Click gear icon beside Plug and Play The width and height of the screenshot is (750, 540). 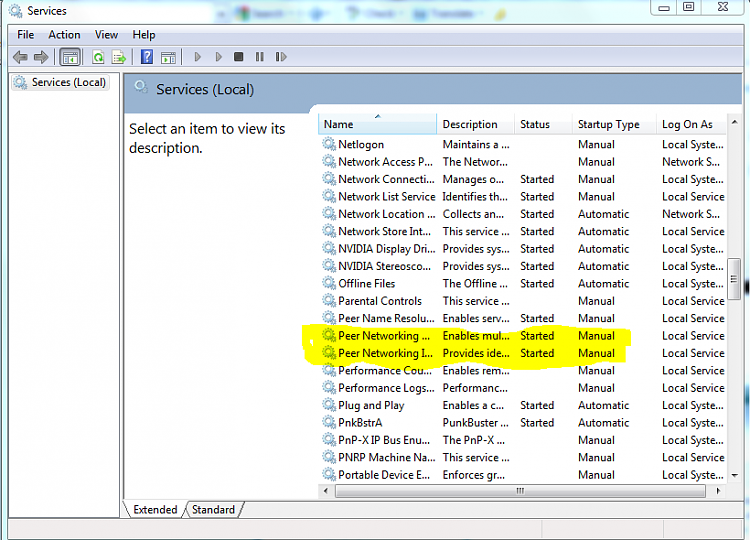329,405
